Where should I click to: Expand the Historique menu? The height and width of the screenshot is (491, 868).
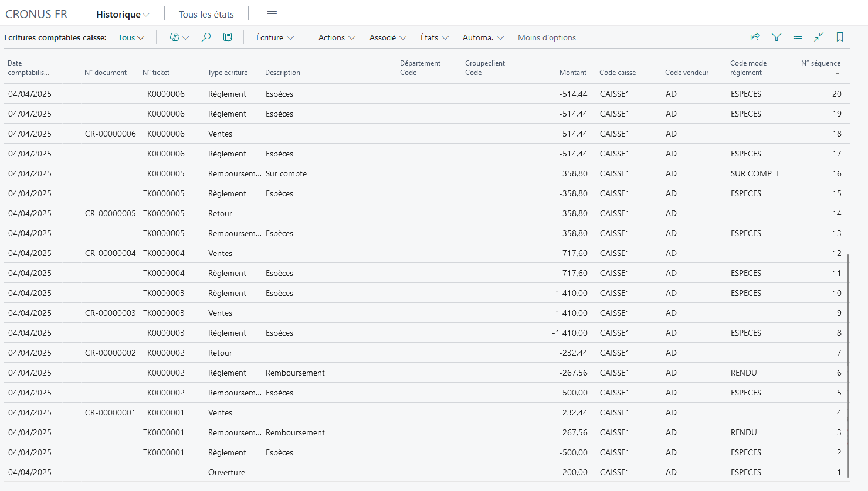click(x=123, y=14)
